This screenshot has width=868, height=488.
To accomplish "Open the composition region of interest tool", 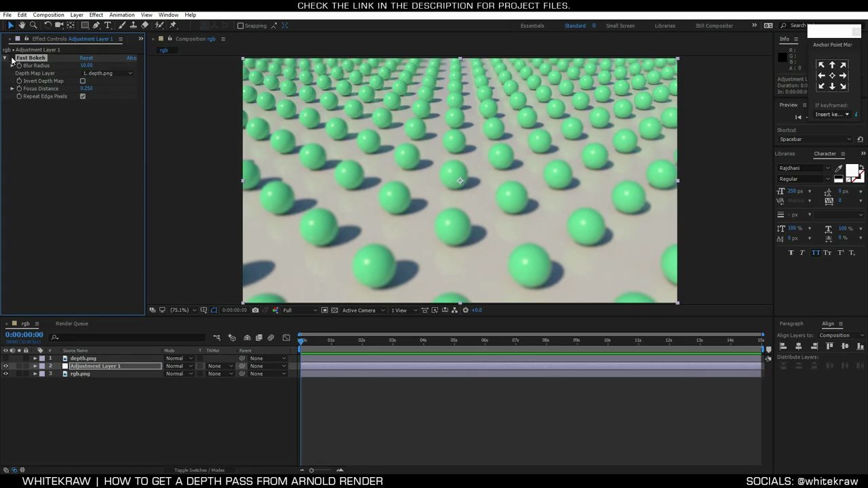I will (x=204, y=310).
